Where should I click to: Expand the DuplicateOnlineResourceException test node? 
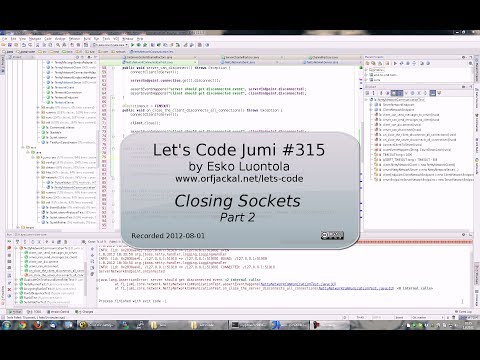[x=16, y=280]
